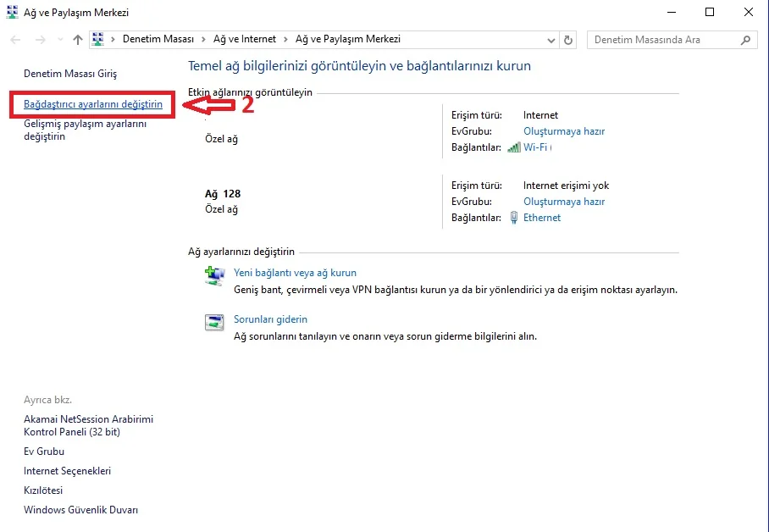Open Internet Seçenekleri link
The width and height of the screenshot is (769, 532).
tap(67, 471)
